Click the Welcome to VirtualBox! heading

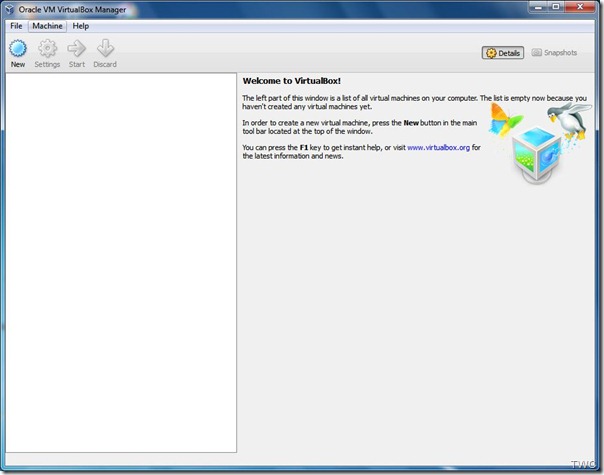pos(292,81)
